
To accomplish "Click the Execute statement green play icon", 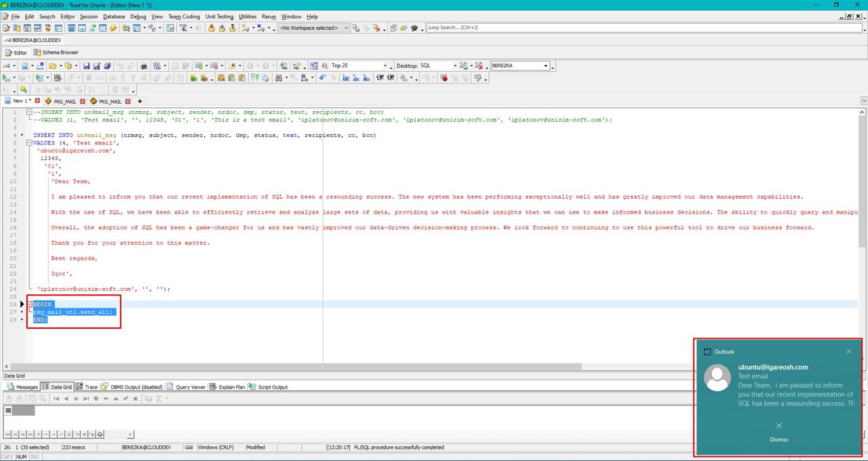I will pyautogui.click(x=6, y=78).
